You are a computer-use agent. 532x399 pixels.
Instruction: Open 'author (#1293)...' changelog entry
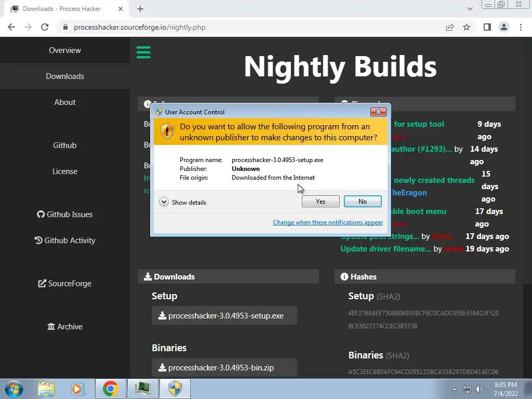pos(422,149)
